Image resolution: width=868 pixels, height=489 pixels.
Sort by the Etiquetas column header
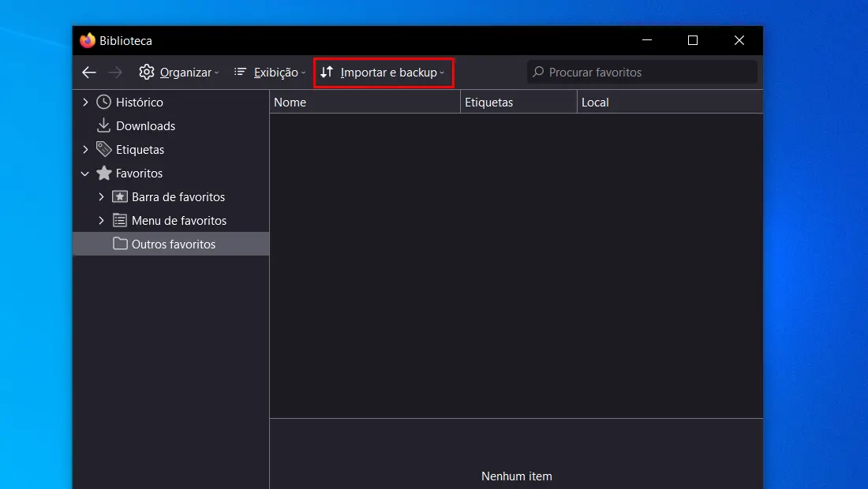pyautogui.click(x=518, y=103)
